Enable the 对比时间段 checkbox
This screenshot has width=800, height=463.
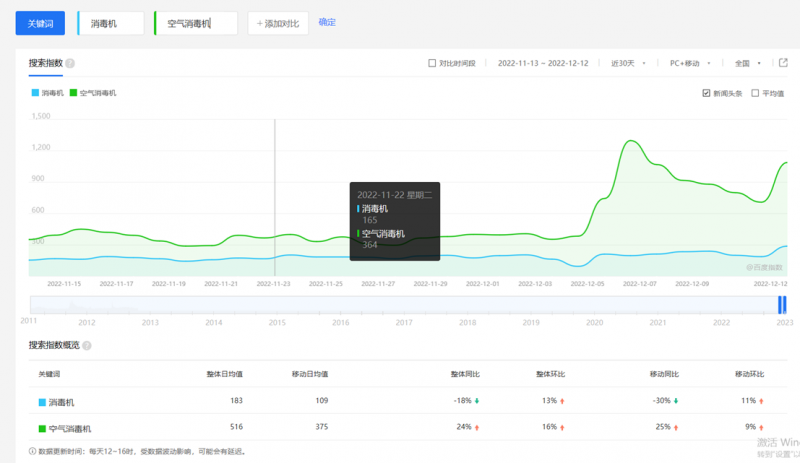432,63
